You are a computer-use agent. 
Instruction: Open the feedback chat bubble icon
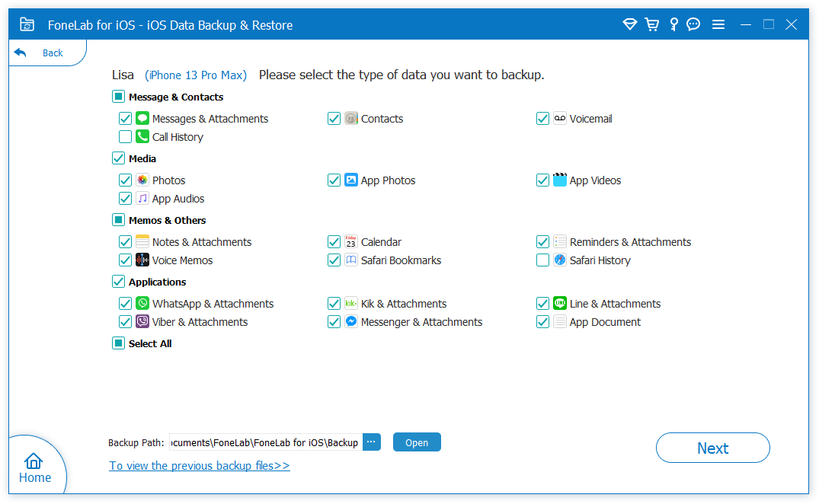tap(693, 24)
